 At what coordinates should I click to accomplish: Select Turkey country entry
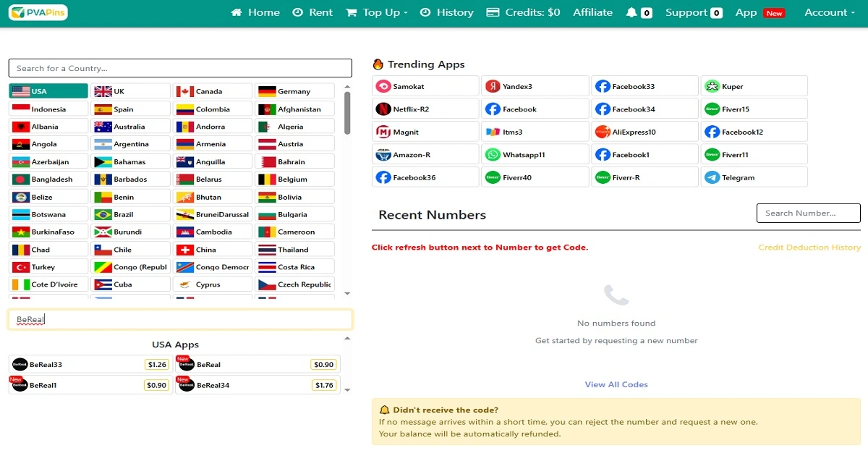(x=48, y=267)
